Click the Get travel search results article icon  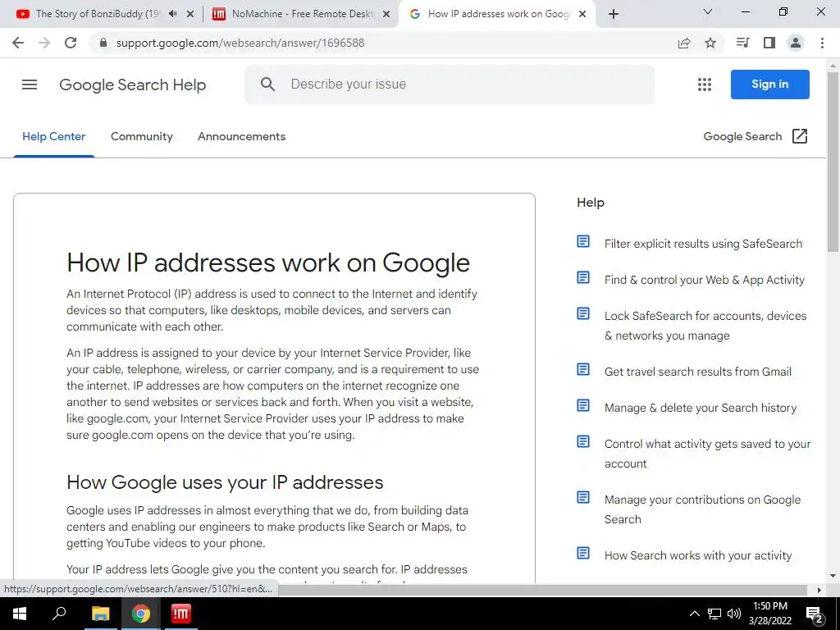point(583,370)
